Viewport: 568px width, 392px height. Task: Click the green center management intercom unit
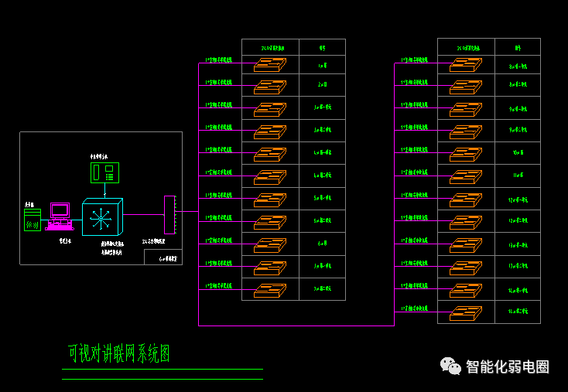click(x=104, y=172)
